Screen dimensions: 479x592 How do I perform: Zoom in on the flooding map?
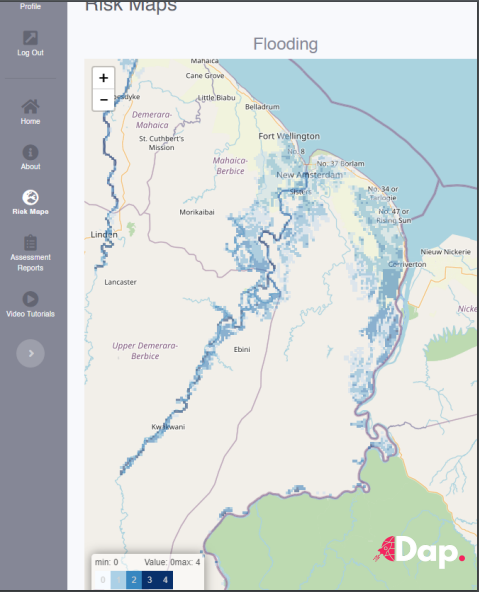pyautogui.click(x=103, y=78)
